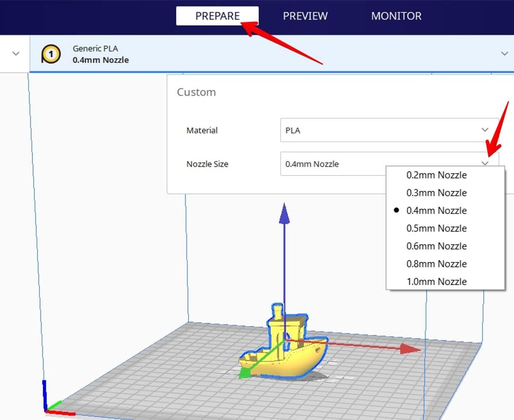Click the PREPARE stage tab
514x420 pixels.
click(217, 16)
